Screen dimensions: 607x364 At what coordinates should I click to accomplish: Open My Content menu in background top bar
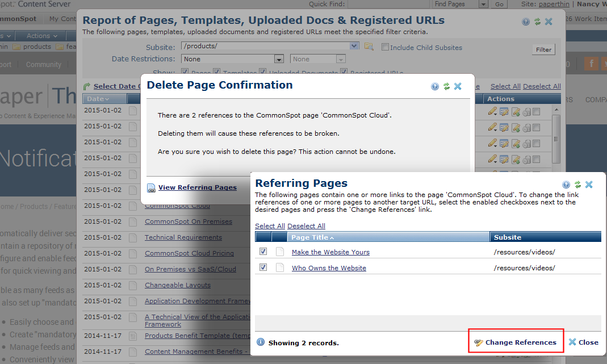coord(62,19)
